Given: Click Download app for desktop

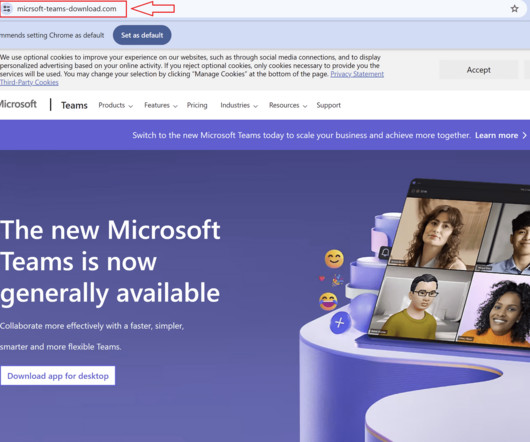Looking at the screenshot, I should tap(58, 376).
